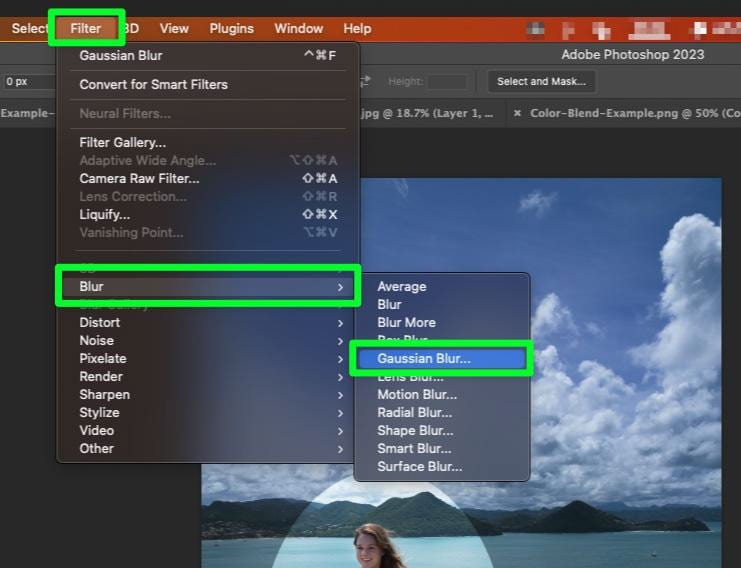Open the Select menu
The height and width of the screenshot is (568, 741).
point(28,28)
